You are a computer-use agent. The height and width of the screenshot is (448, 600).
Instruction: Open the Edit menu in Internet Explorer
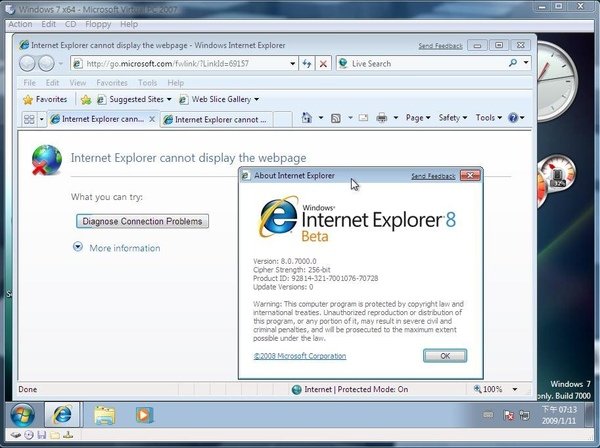[52, 83]
